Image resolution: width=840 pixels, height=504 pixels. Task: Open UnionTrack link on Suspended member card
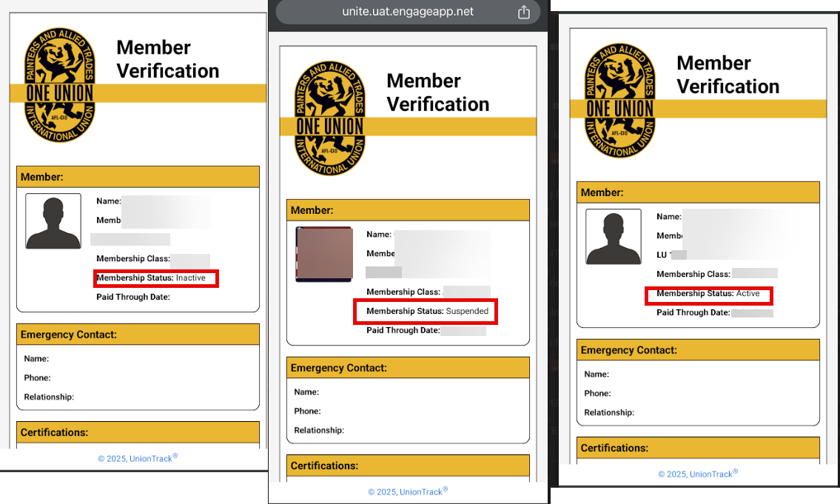[408, 491]
